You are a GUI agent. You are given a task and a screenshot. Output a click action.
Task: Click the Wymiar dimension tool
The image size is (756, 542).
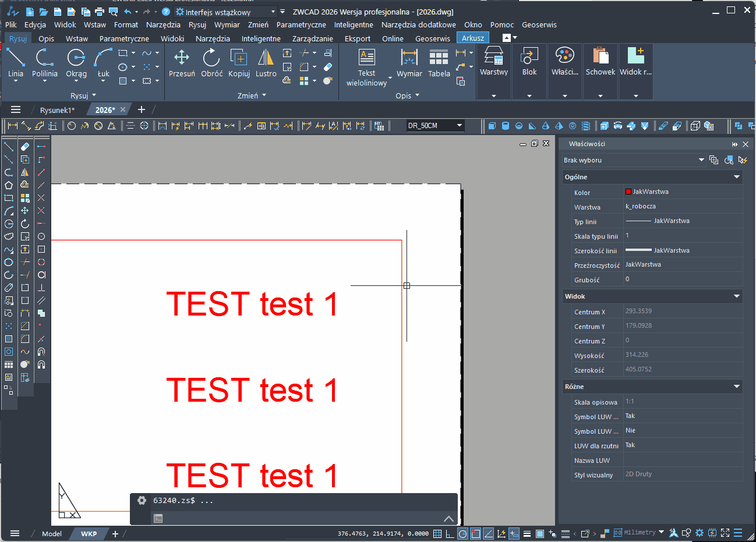click(x=409, y=63)
